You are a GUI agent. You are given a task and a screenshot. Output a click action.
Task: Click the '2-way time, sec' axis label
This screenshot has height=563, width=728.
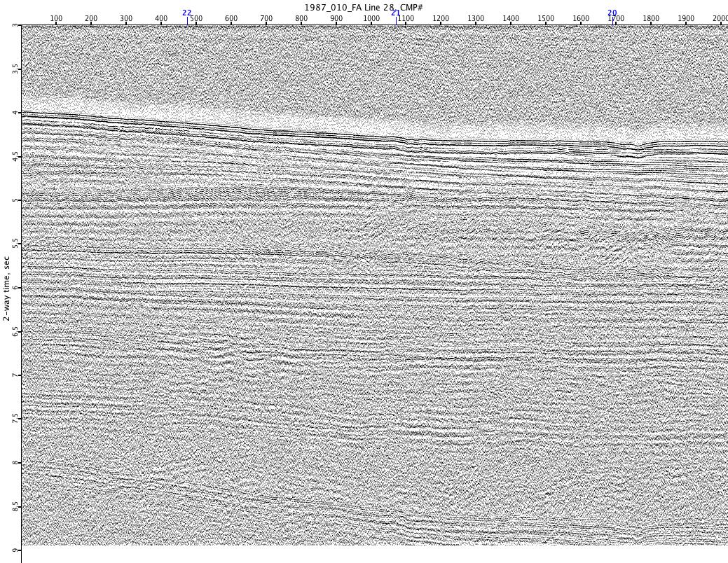point(6,289)
